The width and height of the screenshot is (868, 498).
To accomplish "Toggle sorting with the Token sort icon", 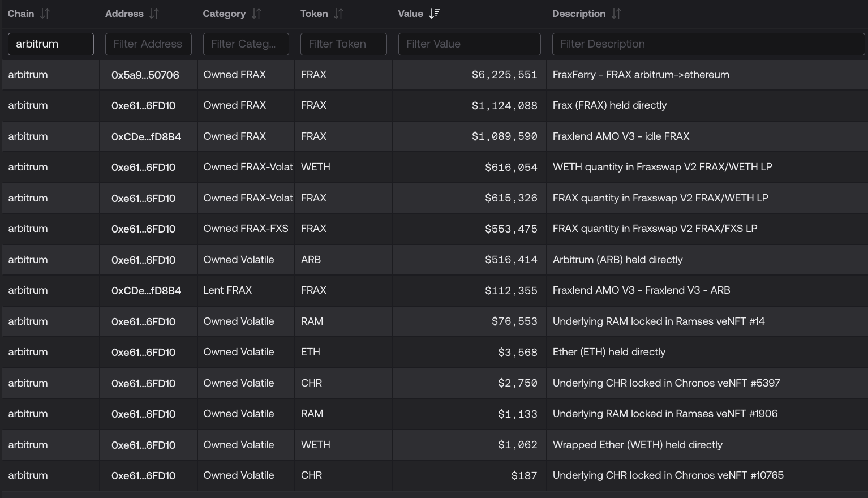I will click(338, 14).
